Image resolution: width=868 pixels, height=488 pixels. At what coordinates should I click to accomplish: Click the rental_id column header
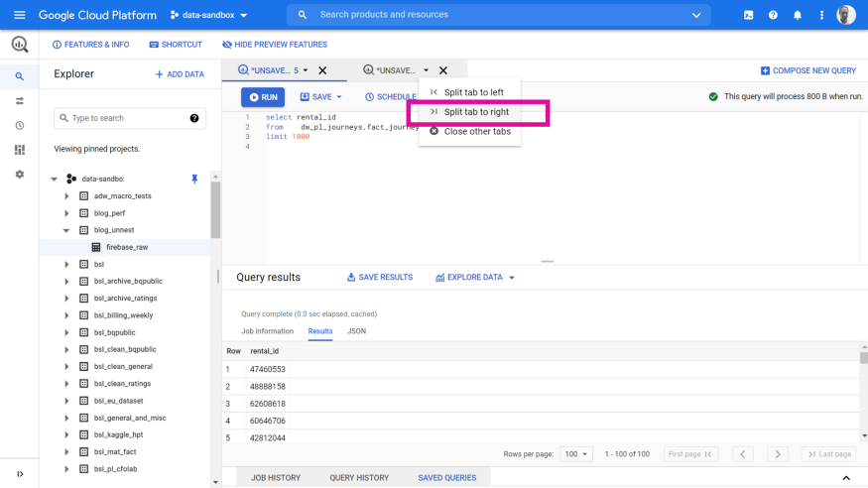[265, 351]
